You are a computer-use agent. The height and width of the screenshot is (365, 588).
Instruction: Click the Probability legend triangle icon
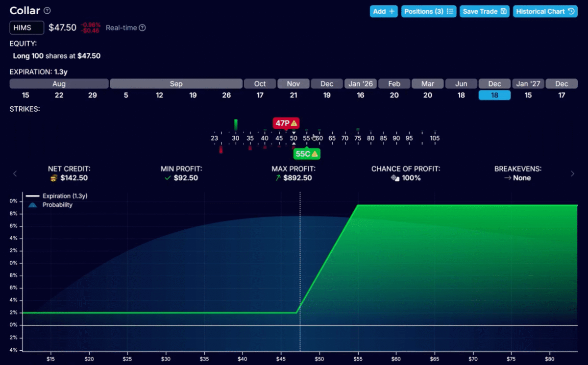tap(32, 205)
